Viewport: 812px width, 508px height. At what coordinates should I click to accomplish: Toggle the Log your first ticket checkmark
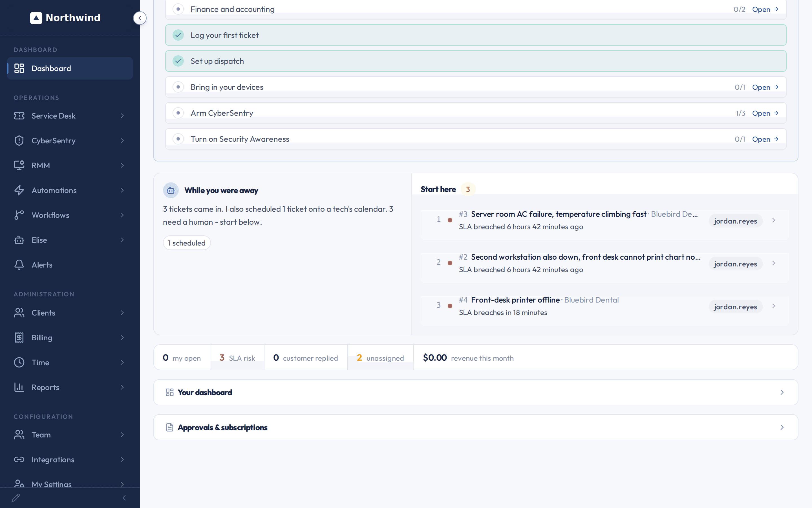[x=178, y=35]
